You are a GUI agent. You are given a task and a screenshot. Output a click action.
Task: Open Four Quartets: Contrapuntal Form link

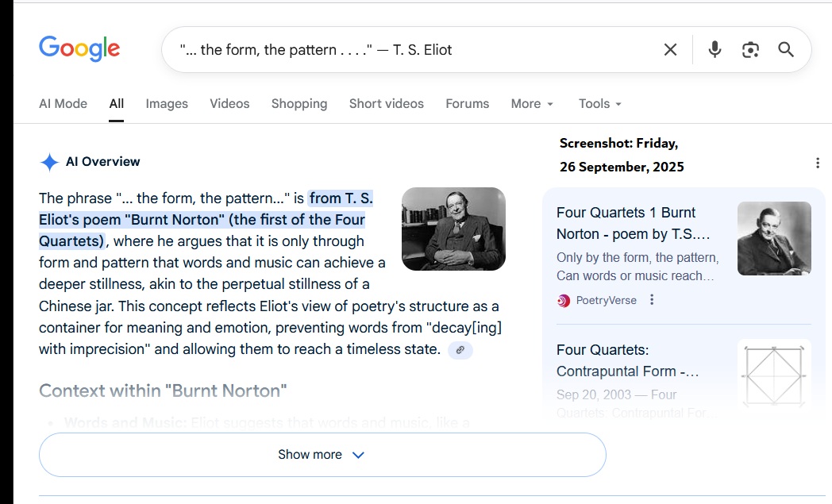coord(627,360)
